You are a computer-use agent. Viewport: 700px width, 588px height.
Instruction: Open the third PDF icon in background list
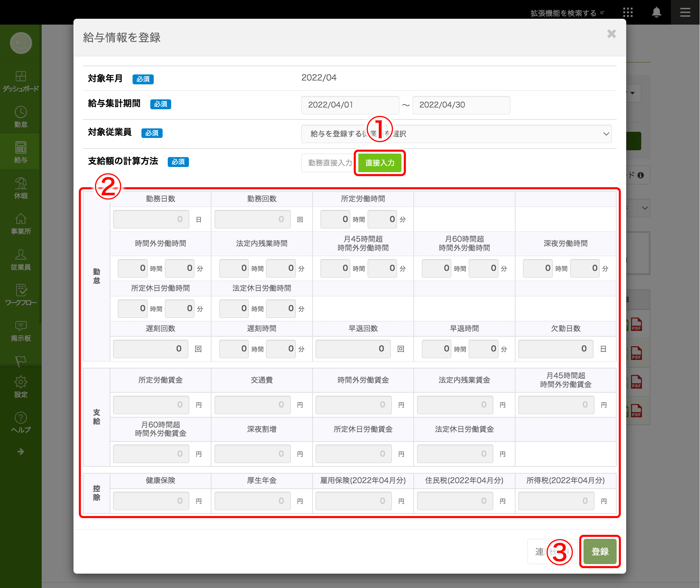coord(636,382)
